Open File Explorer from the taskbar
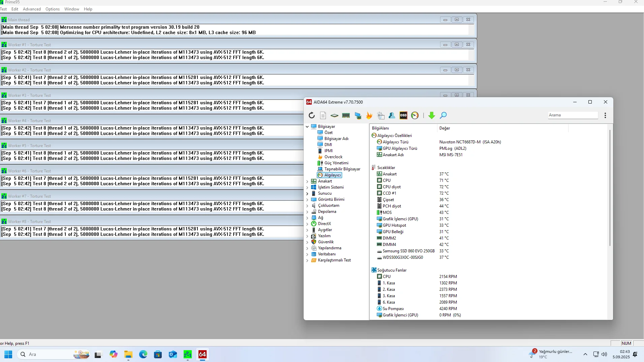Viewport: 644px width, 362px height. tap(128, 354)
